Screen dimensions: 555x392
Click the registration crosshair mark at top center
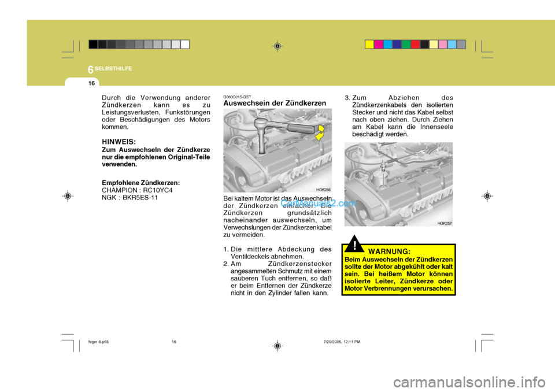[277, 46]
